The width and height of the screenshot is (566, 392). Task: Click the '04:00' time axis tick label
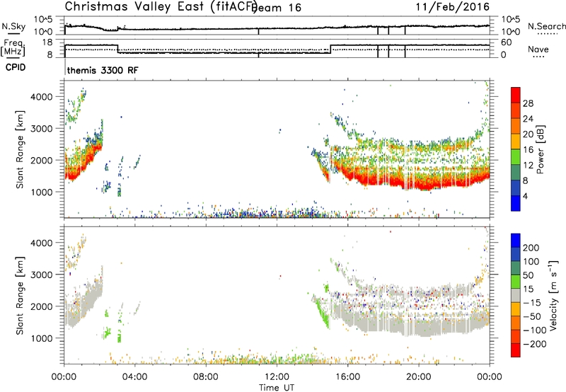coord(134,377)
